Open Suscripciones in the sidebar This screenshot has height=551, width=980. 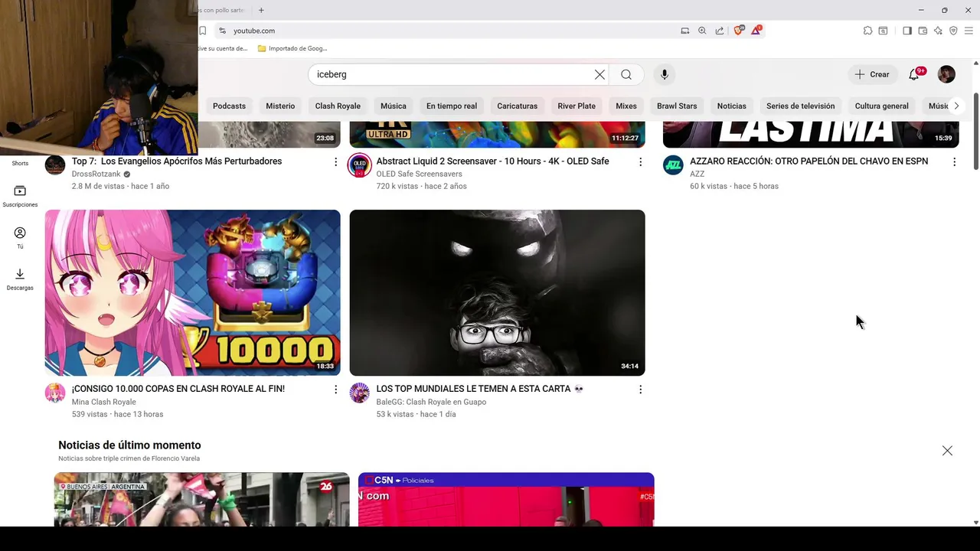20,196
